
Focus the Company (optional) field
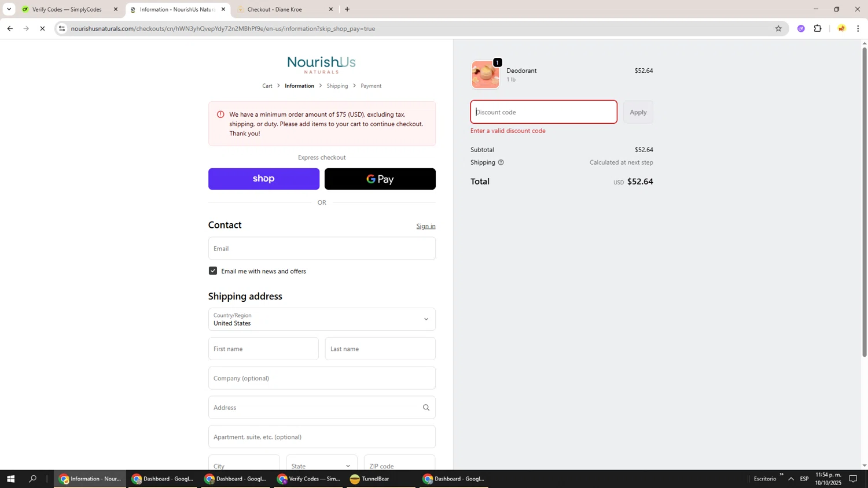(322, 378)
